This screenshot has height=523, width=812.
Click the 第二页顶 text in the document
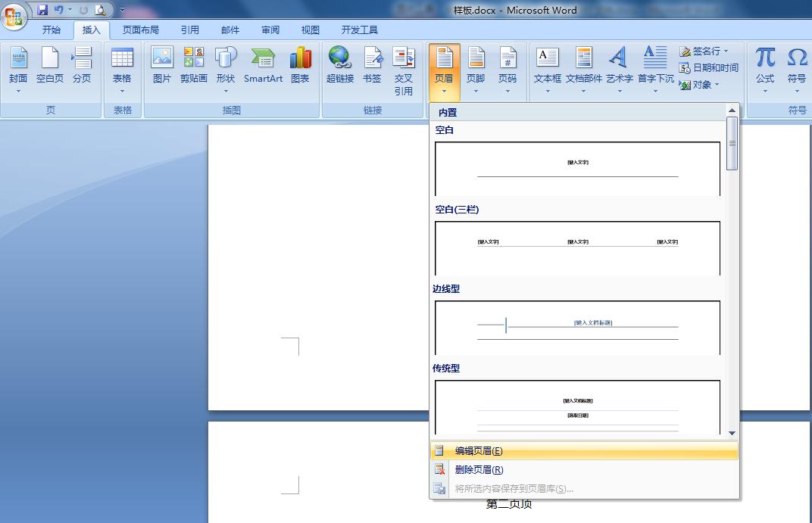click(x=509, y=505)
